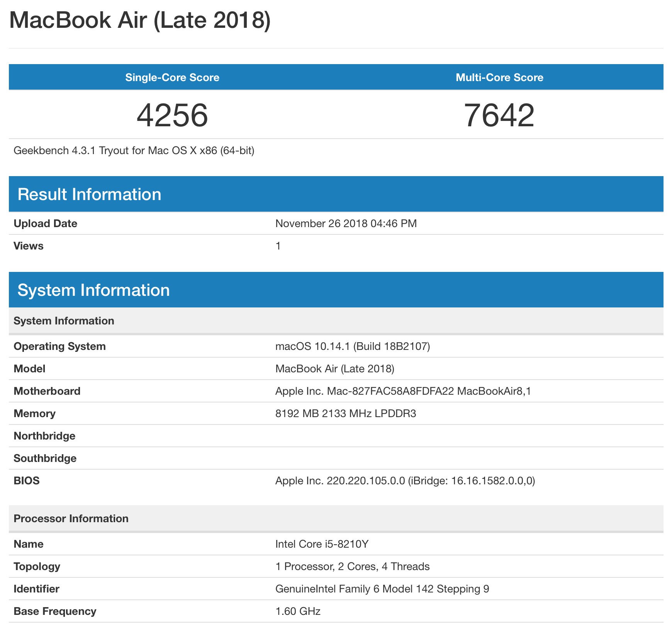672x628 pixels.
Task: Select the BIOS version iBridge text
Action: coord(405,481)
